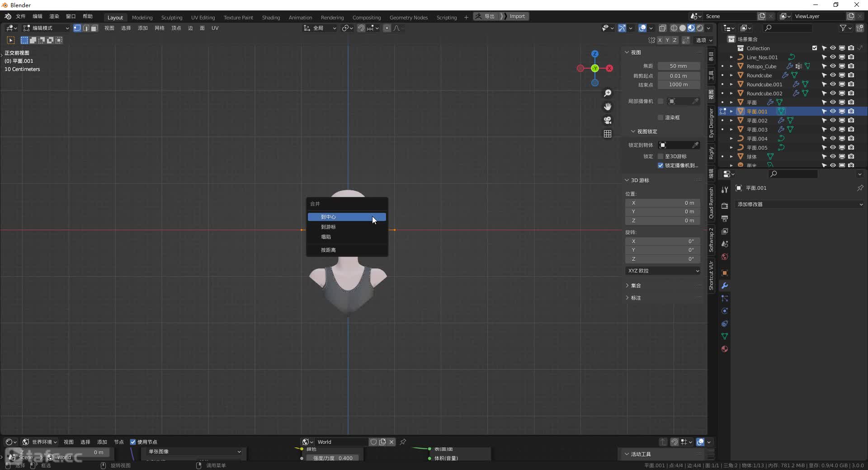Open 网格 mesh menu in viewport header
The width and height of the screenshot is (868, 470).
coord(159,28)
